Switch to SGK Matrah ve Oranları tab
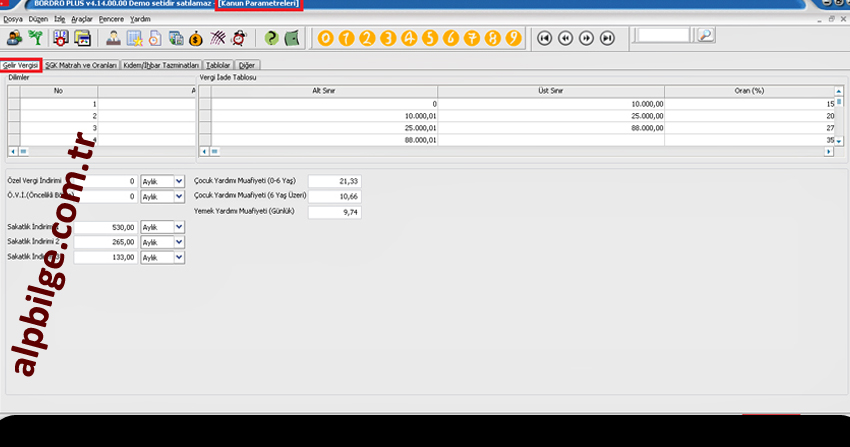The width and height of the screenshot is (850, 447). pyautogui.click(x=81, y=65)
